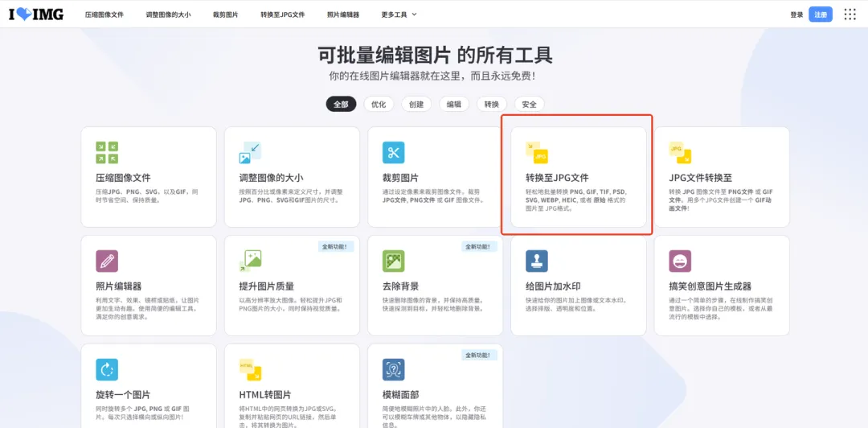
Task: Open the 压缩图像文件 card title
Action: pos(123,178)
